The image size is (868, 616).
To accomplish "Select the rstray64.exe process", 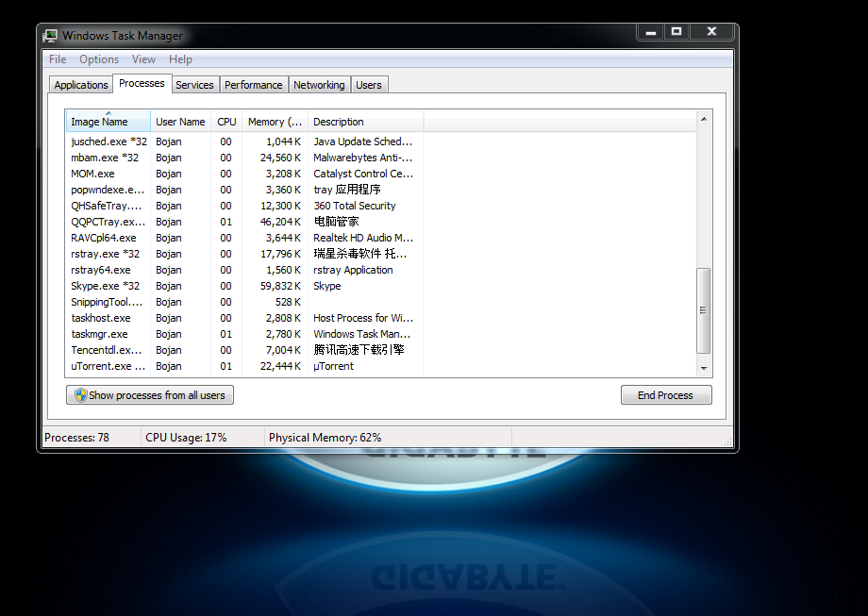I will 244,270.
